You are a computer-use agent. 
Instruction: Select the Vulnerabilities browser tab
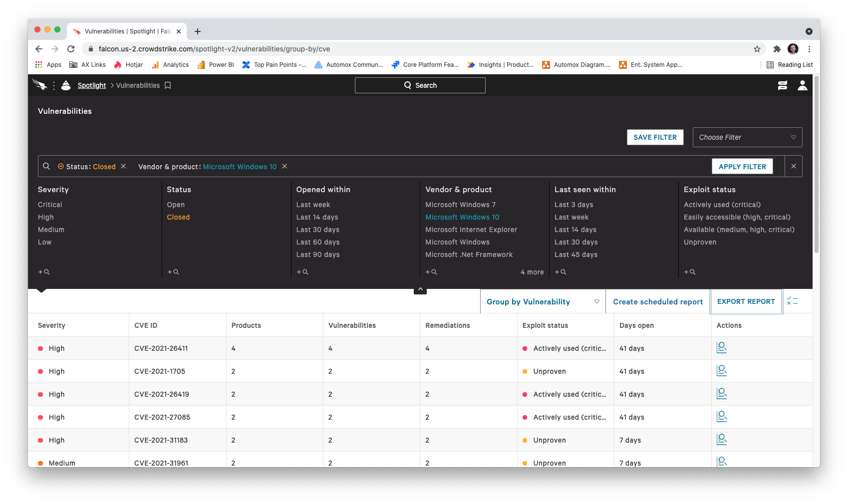pyautogui.click(x=127, y=31)
